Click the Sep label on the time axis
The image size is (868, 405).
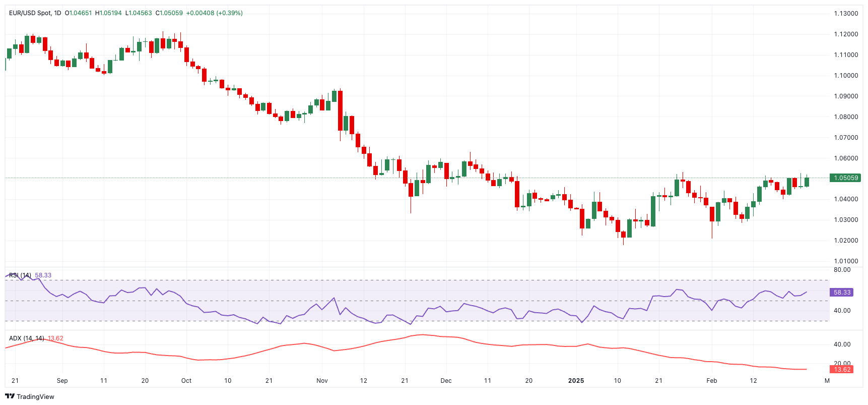coord(62,381)
